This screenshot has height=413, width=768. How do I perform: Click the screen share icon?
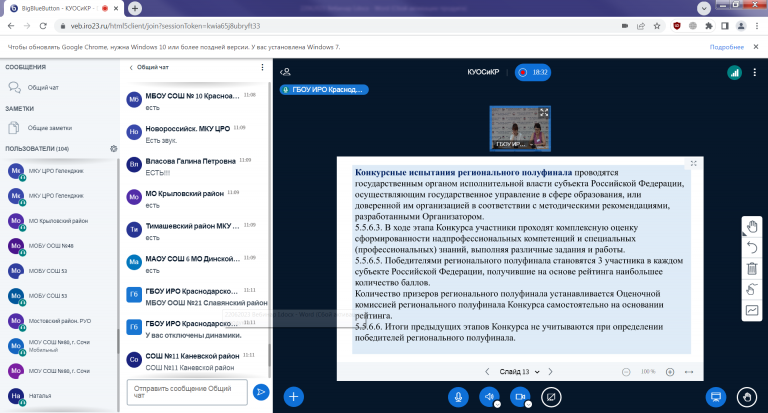tap(551, 396)
